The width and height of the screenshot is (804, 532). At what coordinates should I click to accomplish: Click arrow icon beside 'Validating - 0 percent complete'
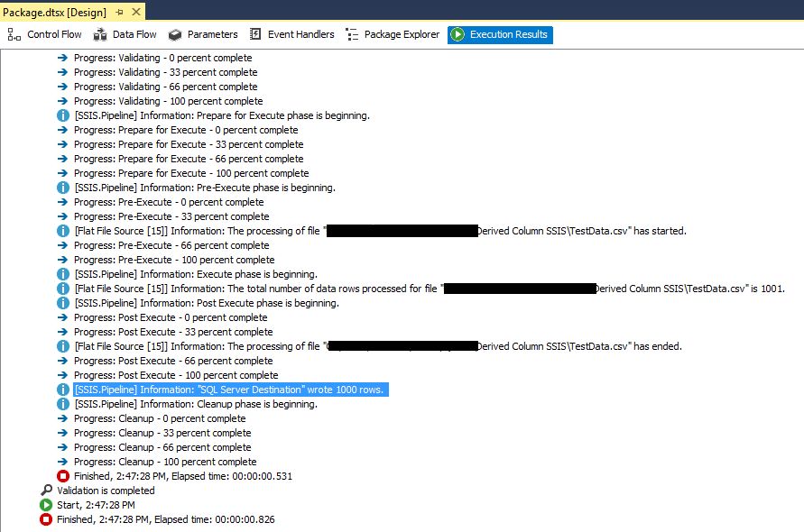click(x=62, y=58)
